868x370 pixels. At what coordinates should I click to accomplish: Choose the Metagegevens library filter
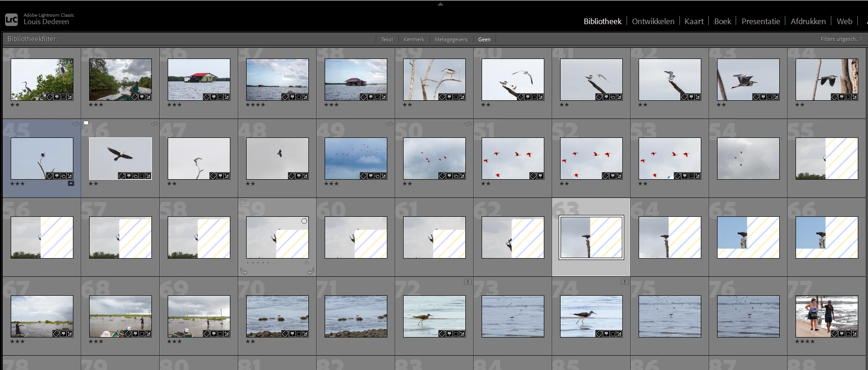click(451, 39)
